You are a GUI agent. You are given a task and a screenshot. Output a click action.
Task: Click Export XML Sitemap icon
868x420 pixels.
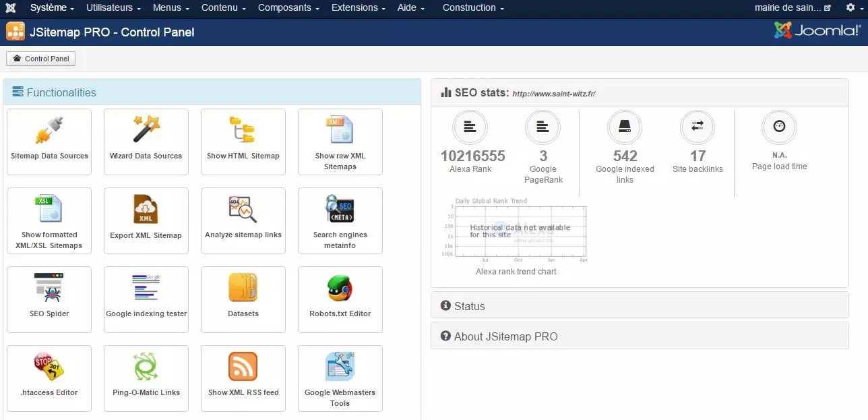click(x=146, y=208)
